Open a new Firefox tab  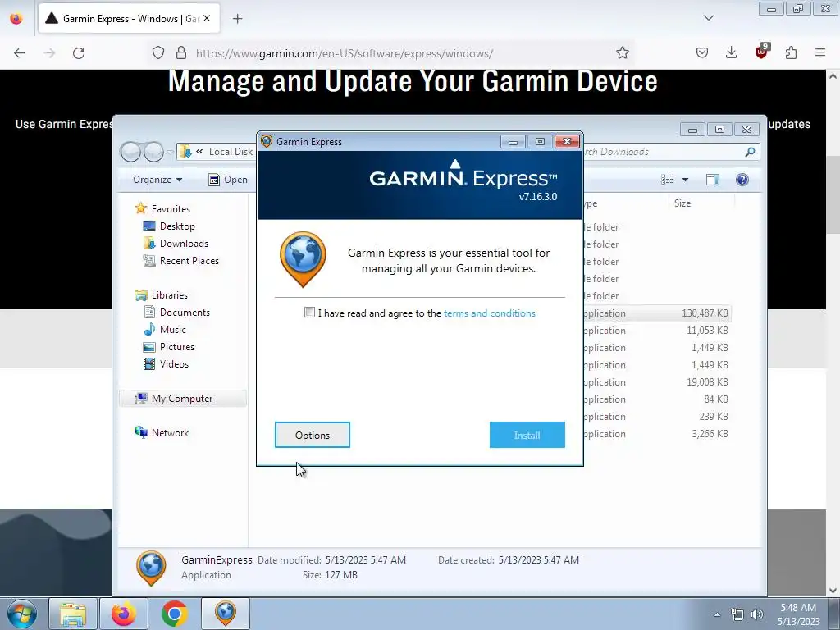(238, 19)
